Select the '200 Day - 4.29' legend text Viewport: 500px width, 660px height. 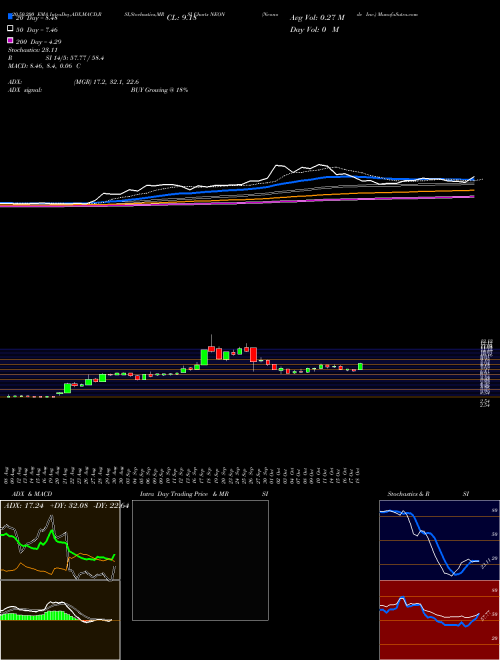[39, 42]
